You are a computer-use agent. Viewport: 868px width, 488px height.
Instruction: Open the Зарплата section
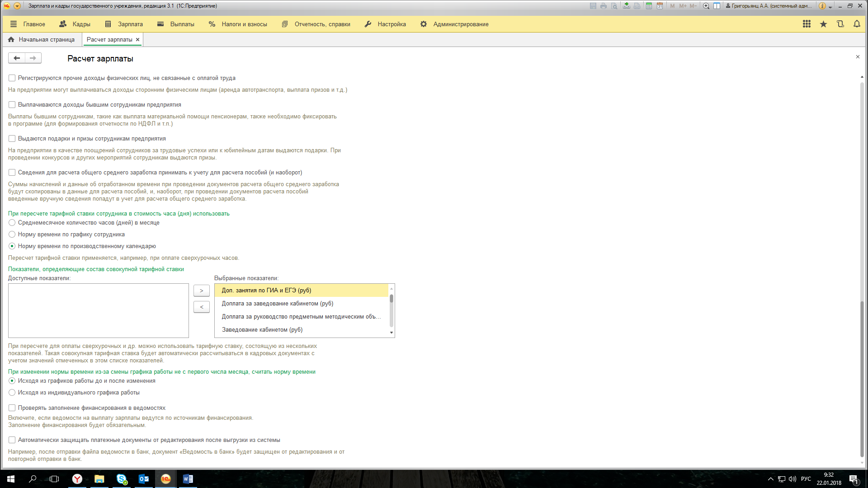124,24
